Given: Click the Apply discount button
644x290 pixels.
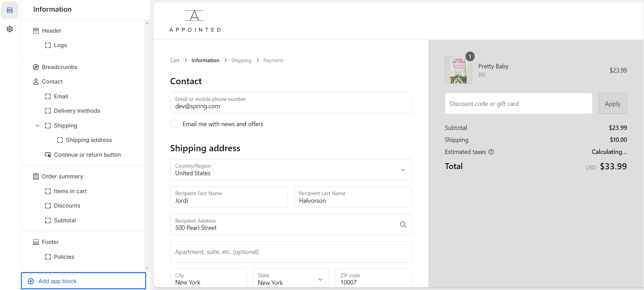Looking at the screenshot, I should (612, 103).
